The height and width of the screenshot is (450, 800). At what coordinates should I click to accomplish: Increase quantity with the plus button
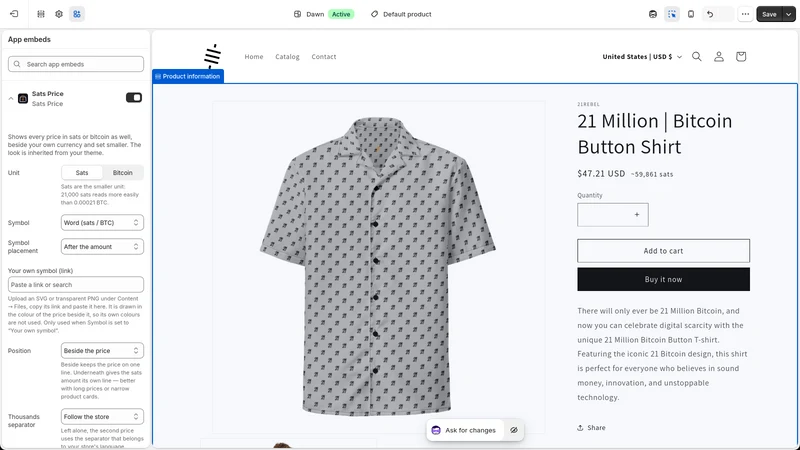tap(637, 215)
